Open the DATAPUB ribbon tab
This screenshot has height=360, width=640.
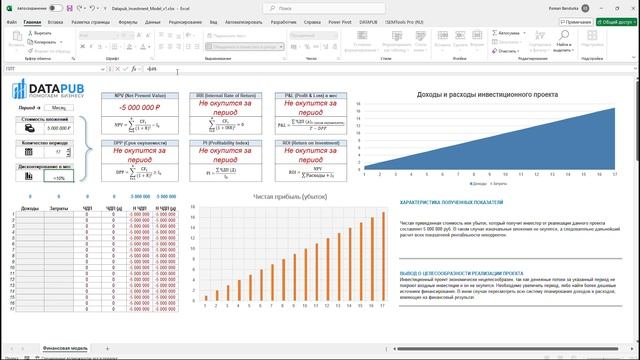point(368,22)
